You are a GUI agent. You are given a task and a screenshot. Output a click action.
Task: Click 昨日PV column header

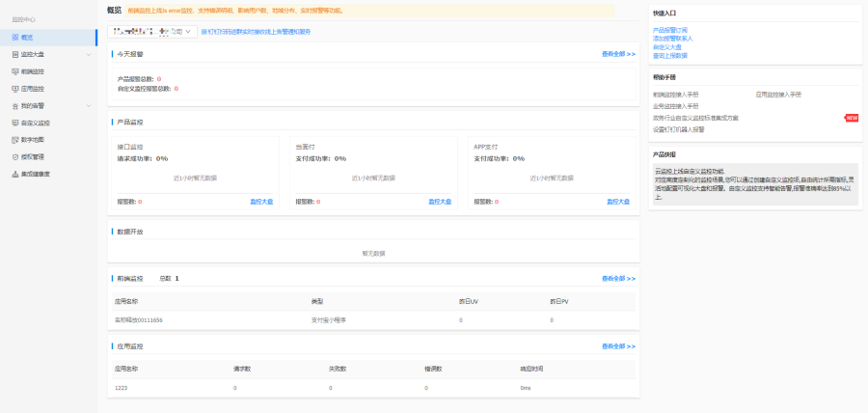pos(559,302)
